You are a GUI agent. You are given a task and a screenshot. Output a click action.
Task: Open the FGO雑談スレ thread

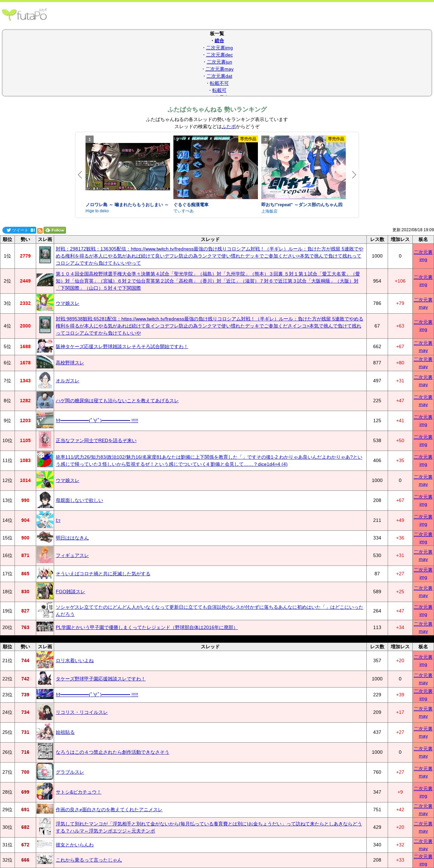click(70, 592)
